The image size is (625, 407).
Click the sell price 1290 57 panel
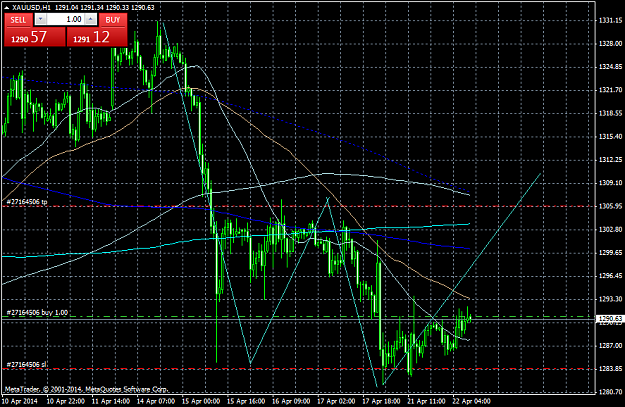pos(35,37)
